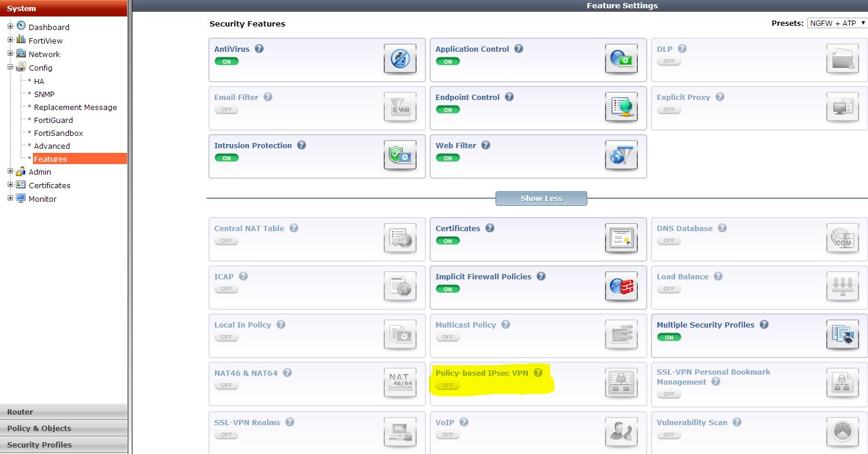Click the Multiple Security Profiles icon
868x454 pixels.
pyautogui.click(x=843, y=335)
